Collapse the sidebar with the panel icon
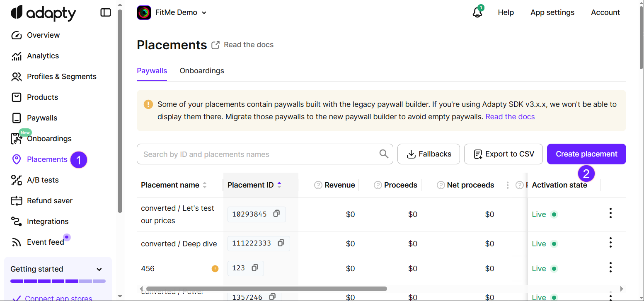 tap(106, 12)
